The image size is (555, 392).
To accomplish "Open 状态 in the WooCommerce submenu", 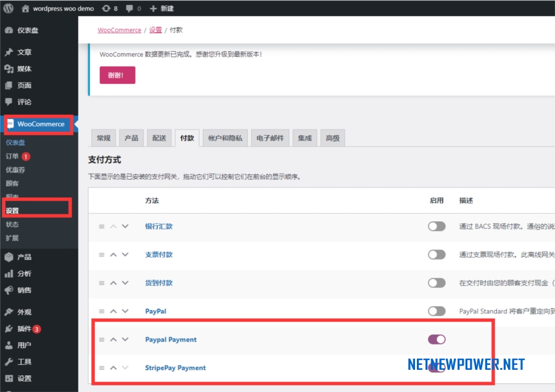I will pyautogui.click(x=12, y=224).
